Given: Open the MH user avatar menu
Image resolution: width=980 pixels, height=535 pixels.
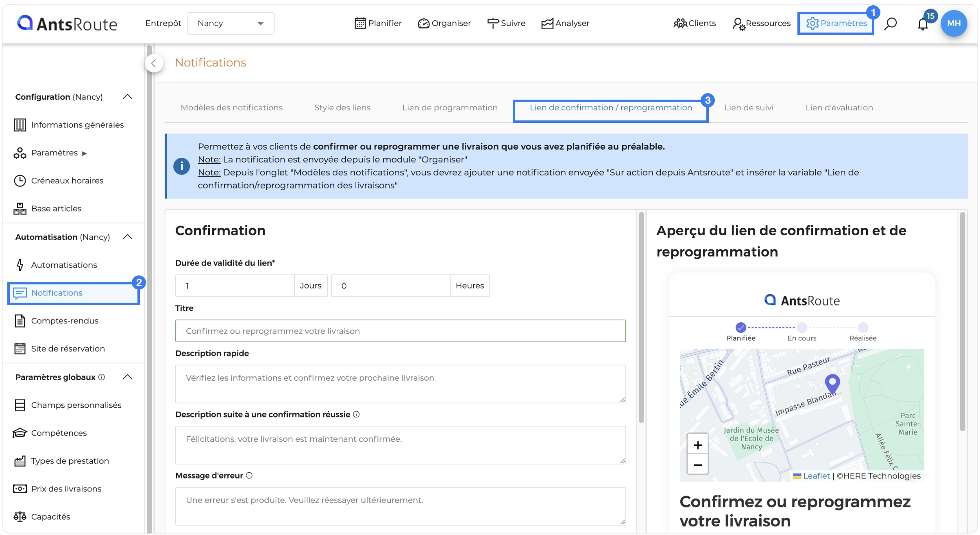Looking at the screenshot, I should tap(954, 23).
